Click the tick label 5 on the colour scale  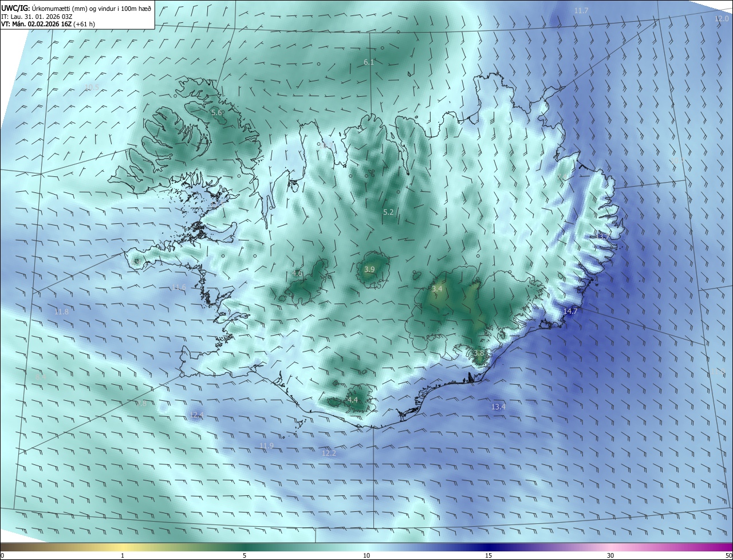coord(245,555)
